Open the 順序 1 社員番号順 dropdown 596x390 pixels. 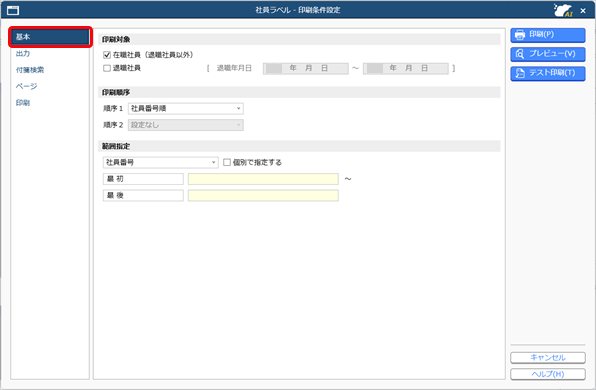point(185,109)
